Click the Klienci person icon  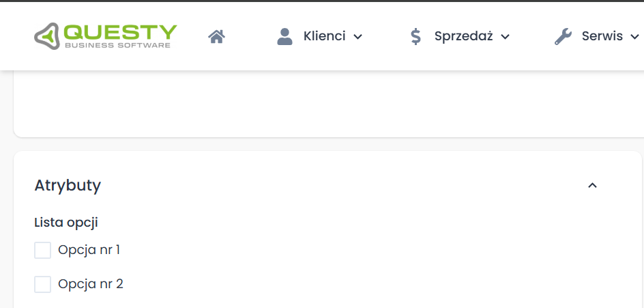[284, 36]
